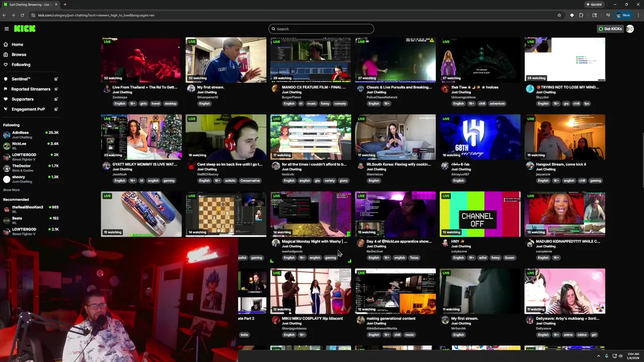Open a new browser tab
This screenshot has width=644, height=362.
[x=65, y=5]
